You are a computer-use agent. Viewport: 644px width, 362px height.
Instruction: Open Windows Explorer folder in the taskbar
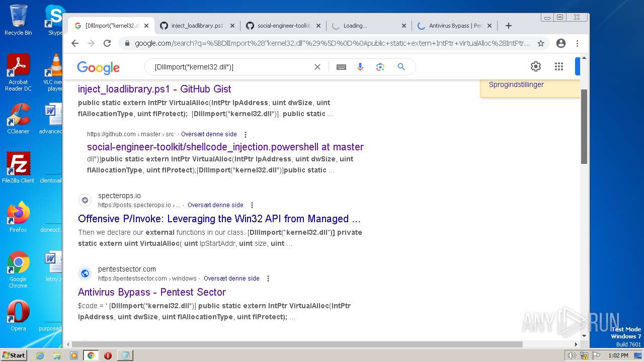point(57,355)
